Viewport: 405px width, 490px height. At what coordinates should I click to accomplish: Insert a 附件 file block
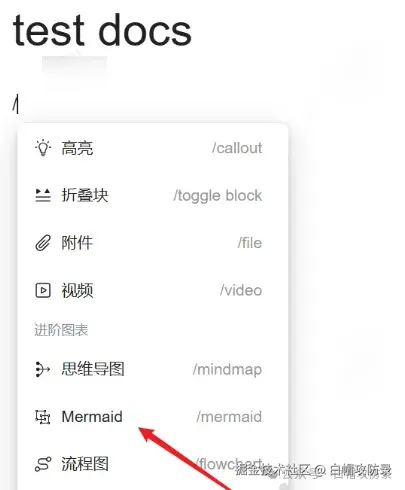tap(153, 243)
